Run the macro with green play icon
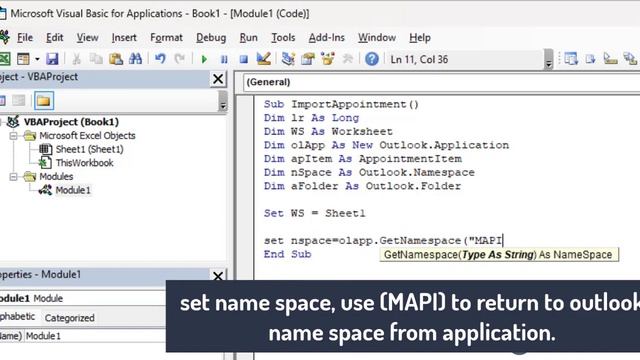This screenshot has height=360, width=640. point(204,60)
